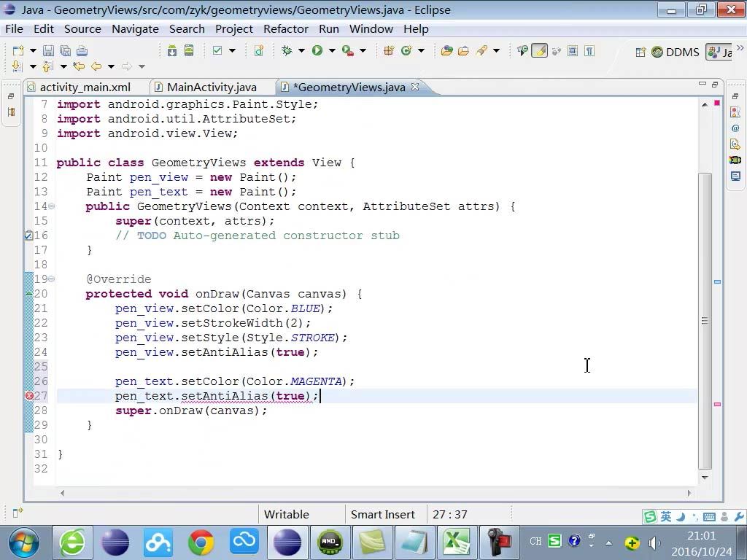This screenshot has width=747, height=560.
Task: Toggle Mark Occurrences highlighter button
Action: 539,50
